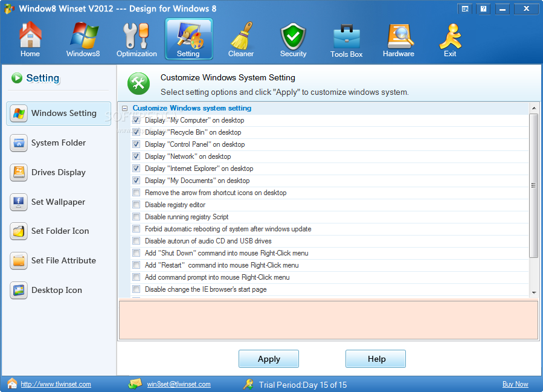Select System Folder in sidebar
This screenshot has height=392, width=543.
point(59,143)
